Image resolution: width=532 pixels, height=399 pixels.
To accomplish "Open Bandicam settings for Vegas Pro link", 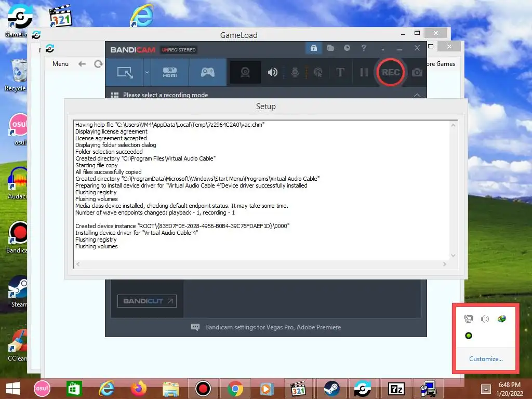I will point(273,327).
